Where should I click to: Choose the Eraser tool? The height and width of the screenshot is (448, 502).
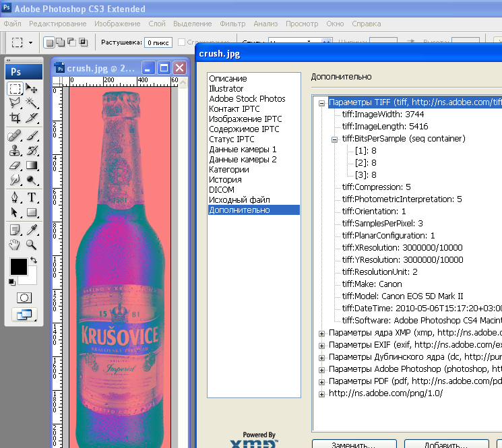pos(15,165)
